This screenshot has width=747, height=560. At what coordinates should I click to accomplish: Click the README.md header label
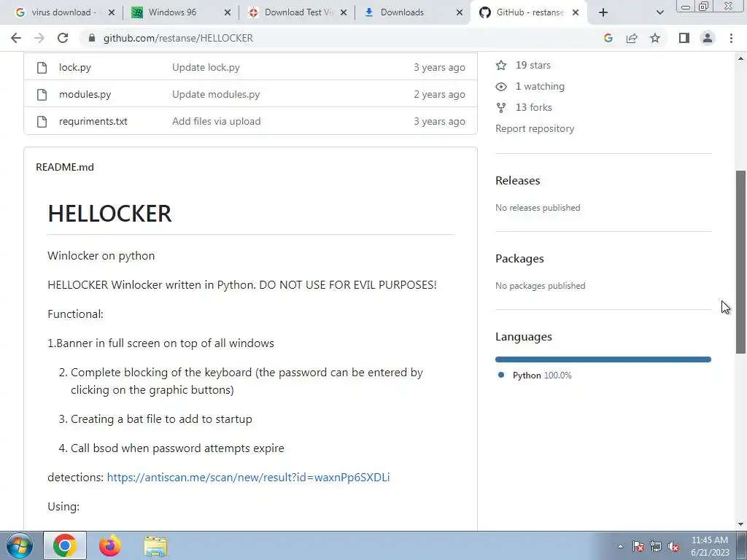pos(65,167)
